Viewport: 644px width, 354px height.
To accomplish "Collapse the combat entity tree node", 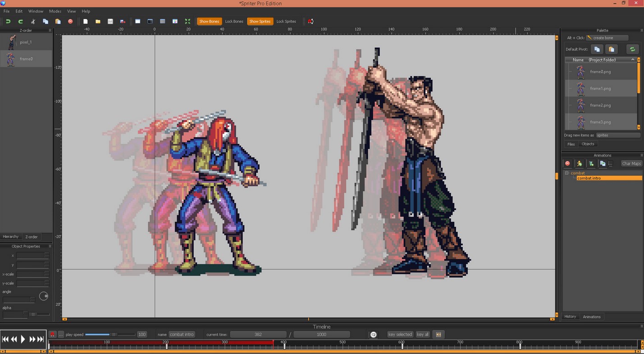I will pyautogui.click(x=567, y=173).
